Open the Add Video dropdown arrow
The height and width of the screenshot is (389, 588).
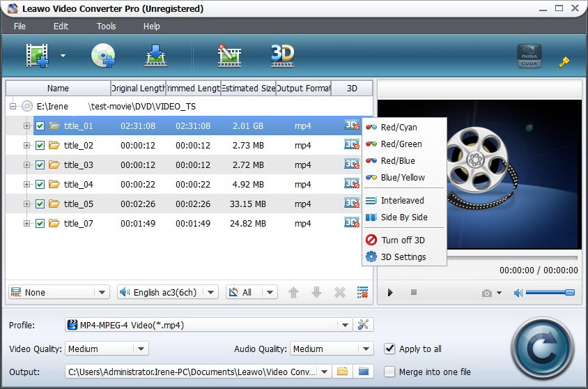63,56
